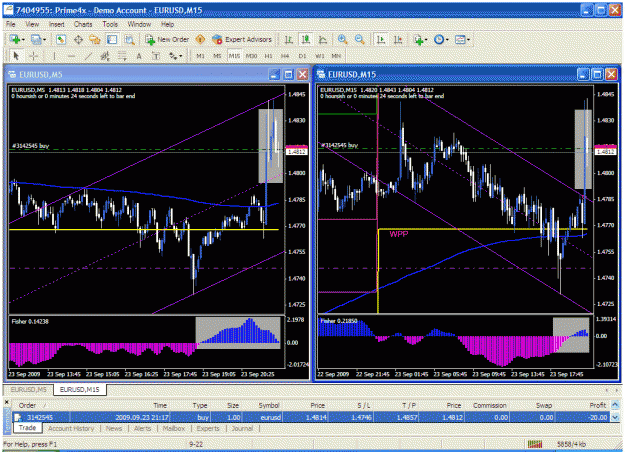Select the Text tool
The image size is (625, 452).
coord(139,56)
